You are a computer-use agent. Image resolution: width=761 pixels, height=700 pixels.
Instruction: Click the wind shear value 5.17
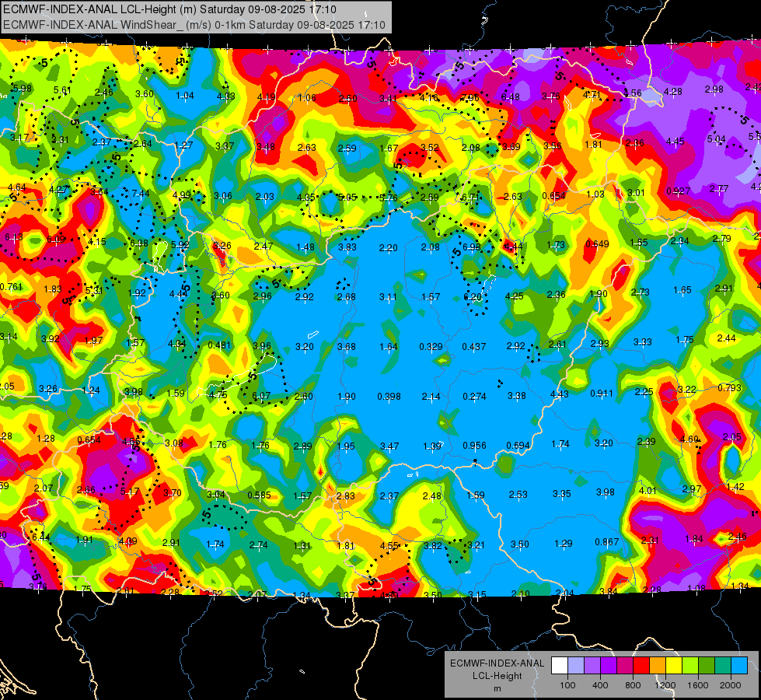[x=130, y=492]
